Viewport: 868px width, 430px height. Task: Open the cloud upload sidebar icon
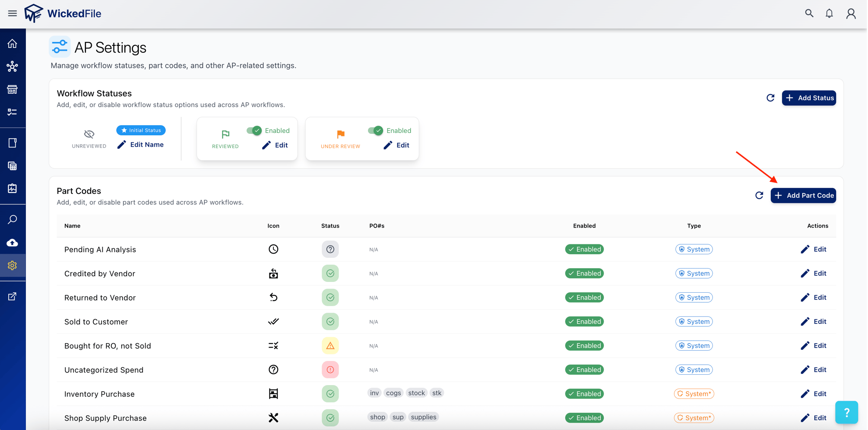(x=13, y=243)
